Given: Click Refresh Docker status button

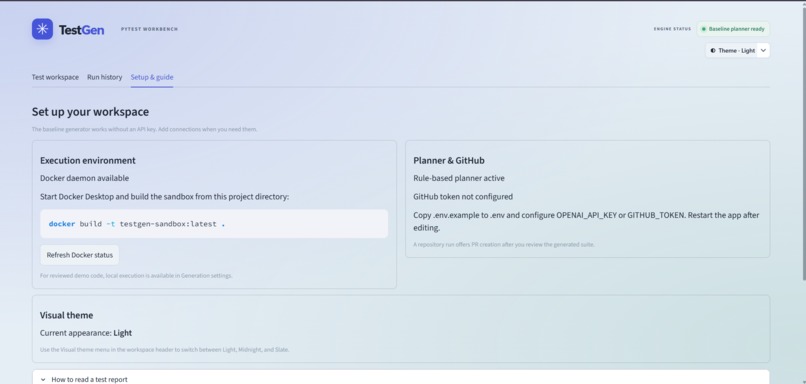Looking at the screenshot, I should pos(80,255).
